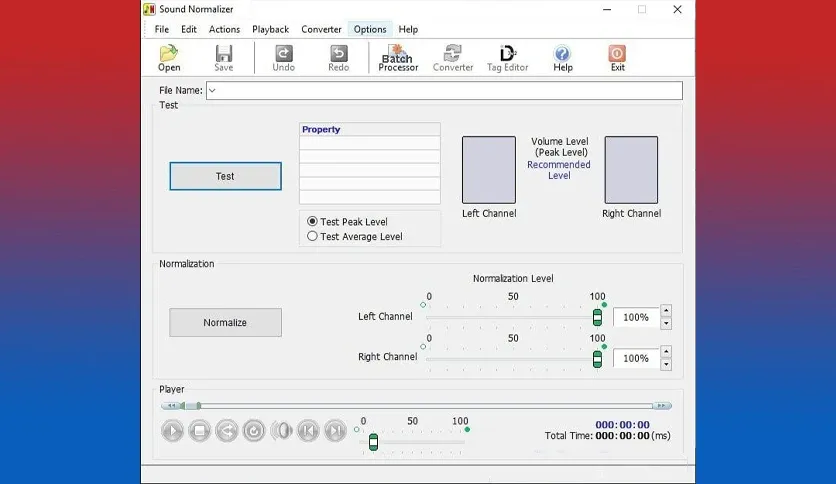This screenshot has width=836, height=484.
Task: Expand the File Name dropdown
Action: pos(212,91)
